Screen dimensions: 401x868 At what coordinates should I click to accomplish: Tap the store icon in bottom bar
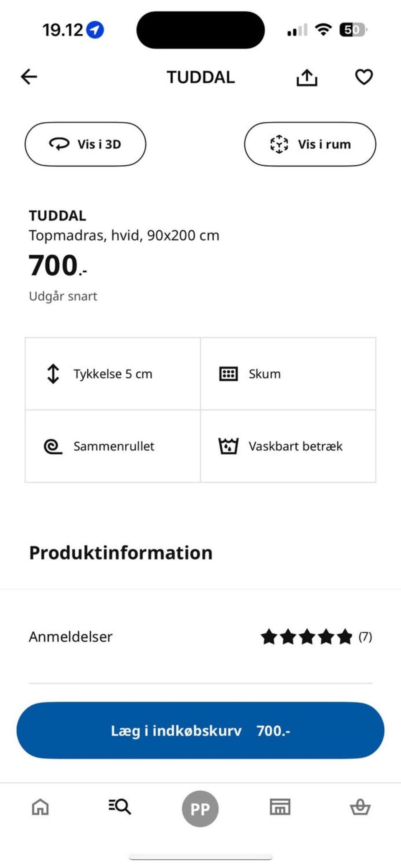pyautogui.click(x=280, y=807)
